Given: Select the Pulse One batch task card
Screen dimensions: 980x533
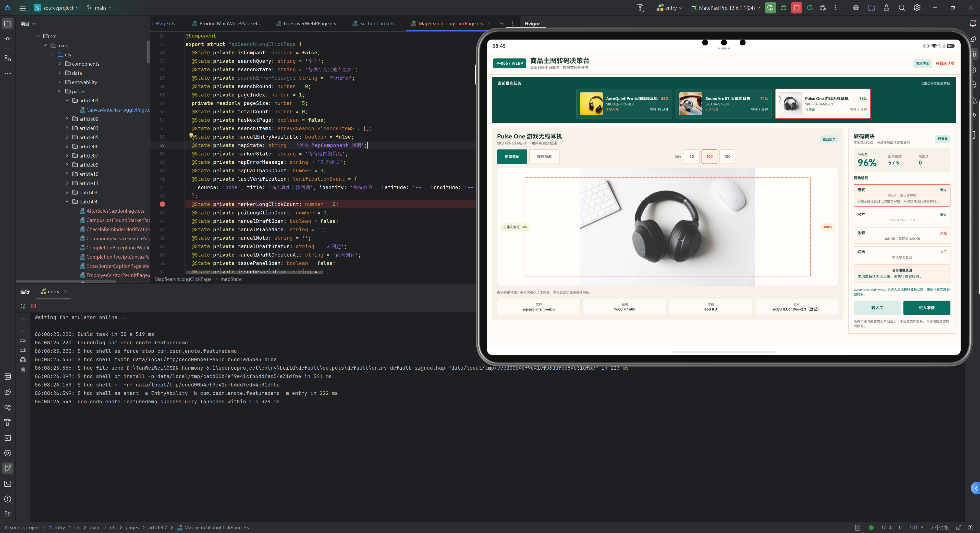Looking at the screenshot, I should point(823,104).
